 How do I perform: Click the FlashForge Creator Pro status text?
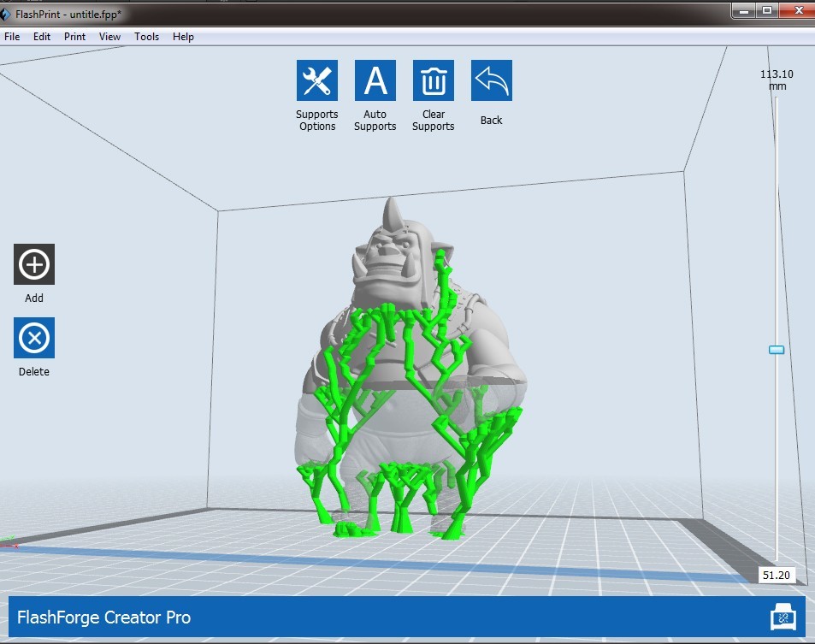(x=104, y=617)
